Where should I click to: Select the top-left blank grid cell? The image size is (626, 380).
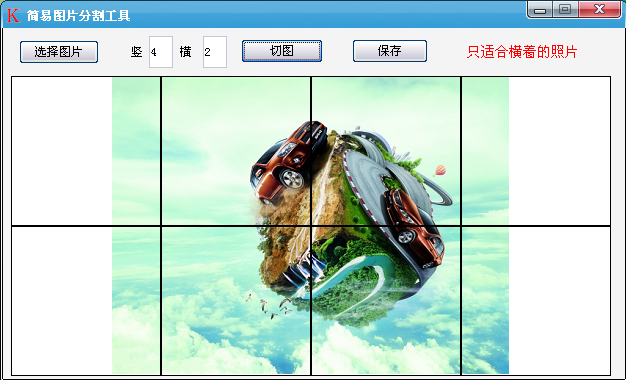86,151
